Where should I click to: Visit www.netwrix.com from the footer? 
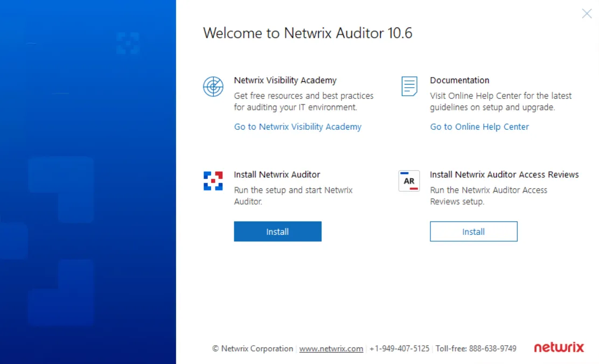click(x=331, y=349)
